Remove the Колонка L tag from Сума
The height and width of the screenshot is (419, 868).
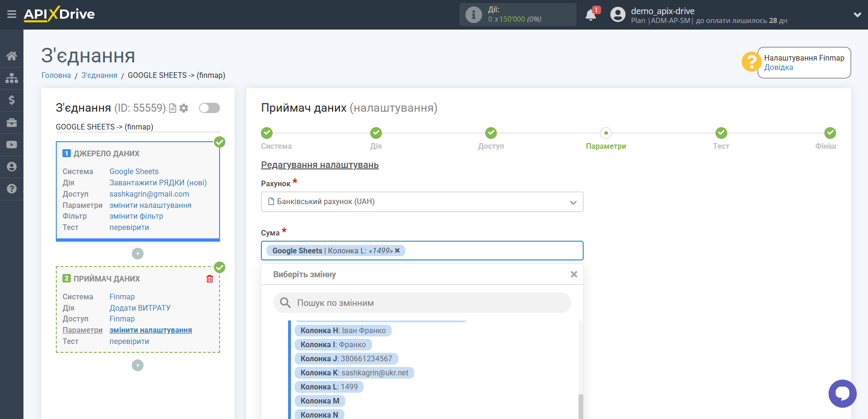397,251
